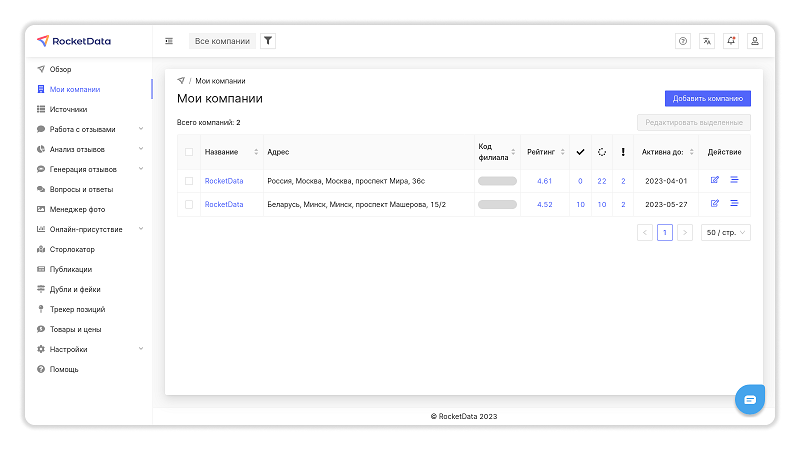Viewport: 800px width, 450px height.
Task: Click the filter funnel icon in header
Action: 268,41
